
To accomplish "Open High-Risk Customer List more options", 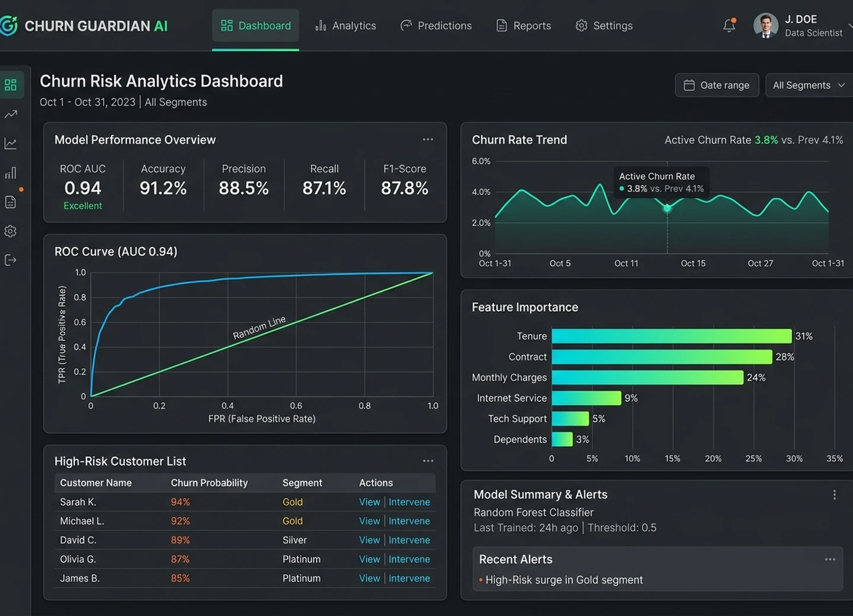I will click(x=428, y=461).
